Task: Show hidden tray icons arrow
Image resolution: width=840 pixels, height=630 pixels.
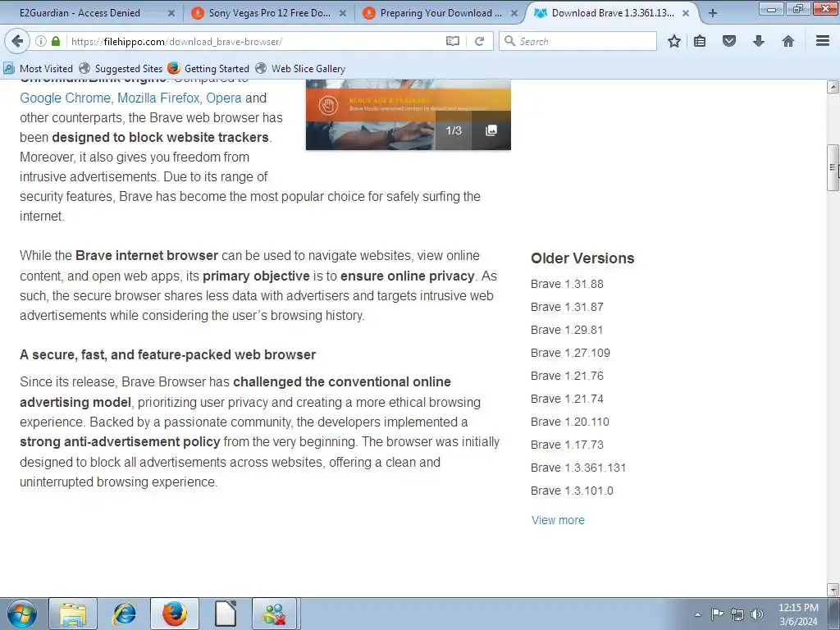Action: tap(697, 614)
